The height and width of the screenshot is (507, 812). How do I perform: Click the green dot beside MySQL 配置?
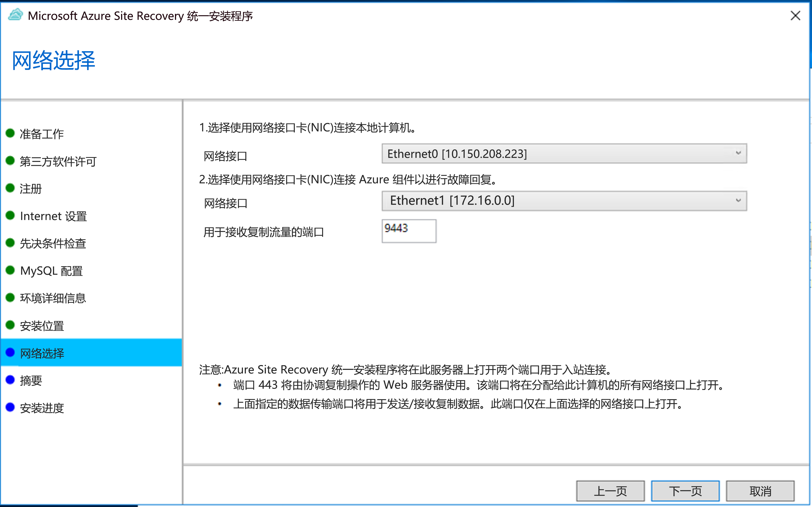[10, 270]
